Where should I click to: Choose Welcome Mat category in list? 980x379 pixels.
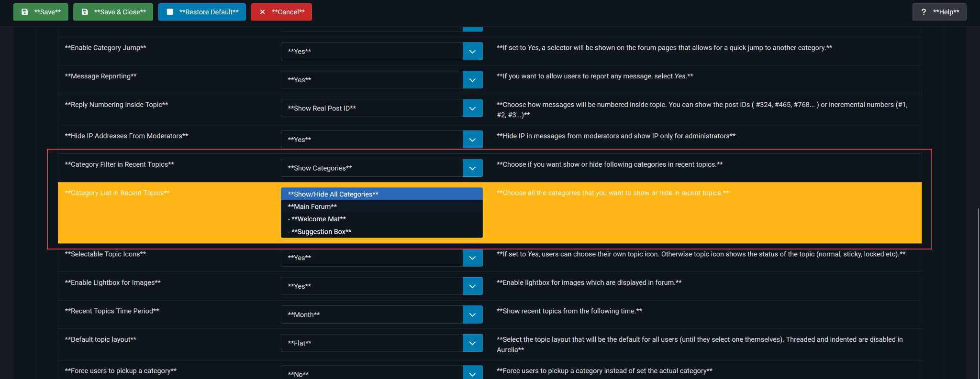click(381, 219)
